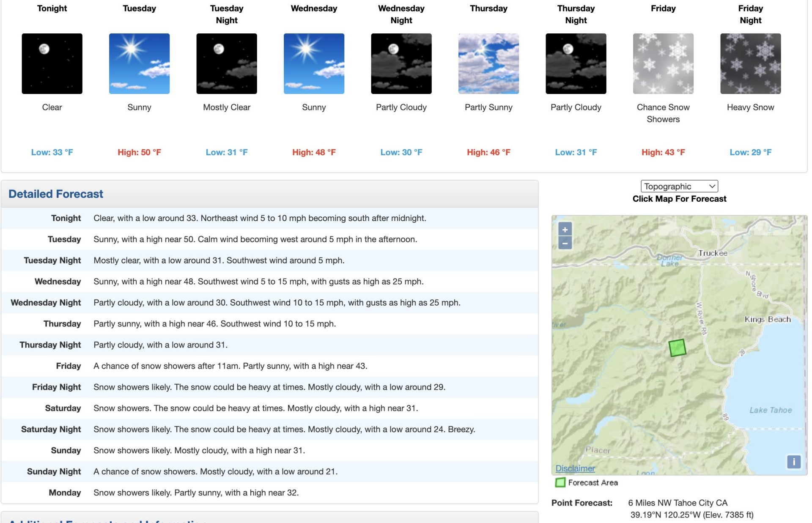Click the Friday Night heavy snow icon
Screen dimensions: 812x523
point(751,64)
